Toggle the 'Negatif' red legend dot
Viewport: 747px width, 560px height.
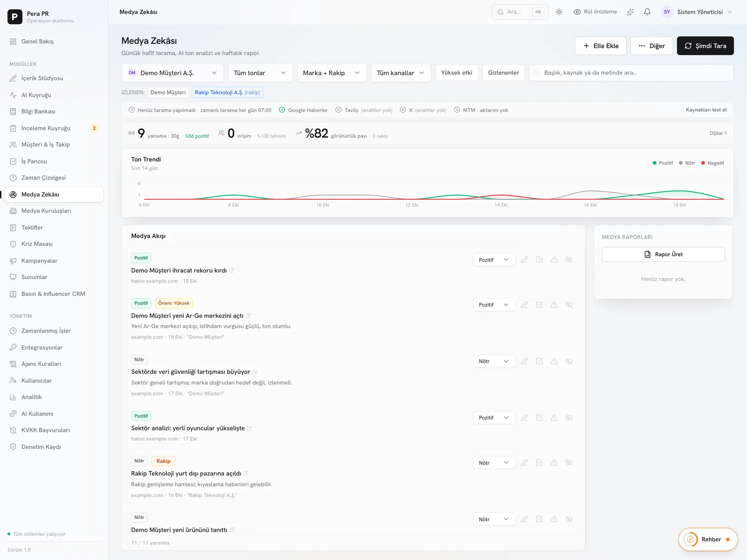[x=703, y=163]
